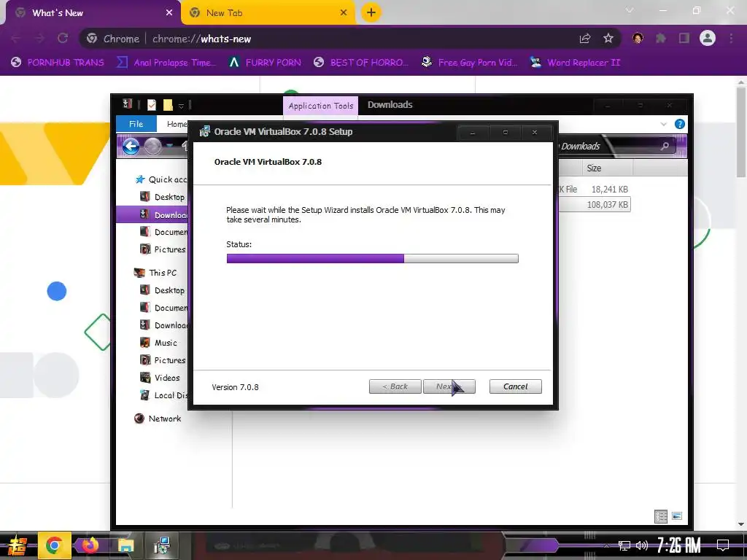
Task: Open Videos folder in sidebar
Action: (160, 378)
